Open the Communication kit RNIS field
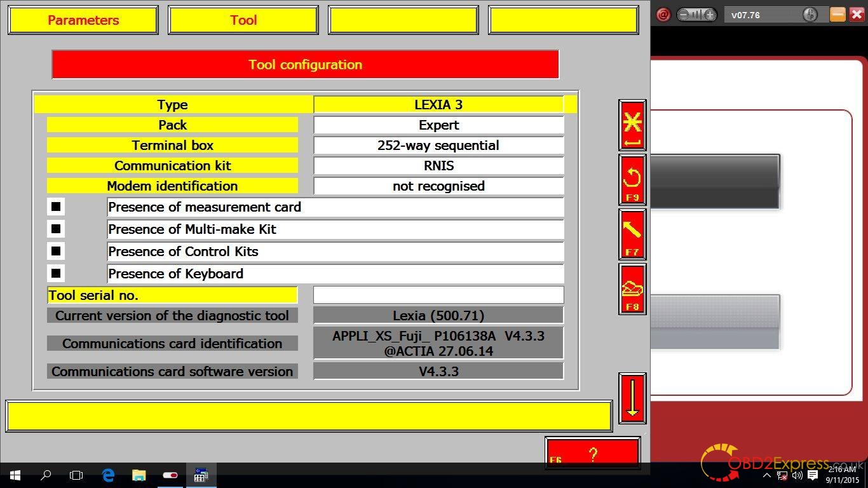This screenshot has height=488, width=868. pyautogui.click(x=438, y=166)
